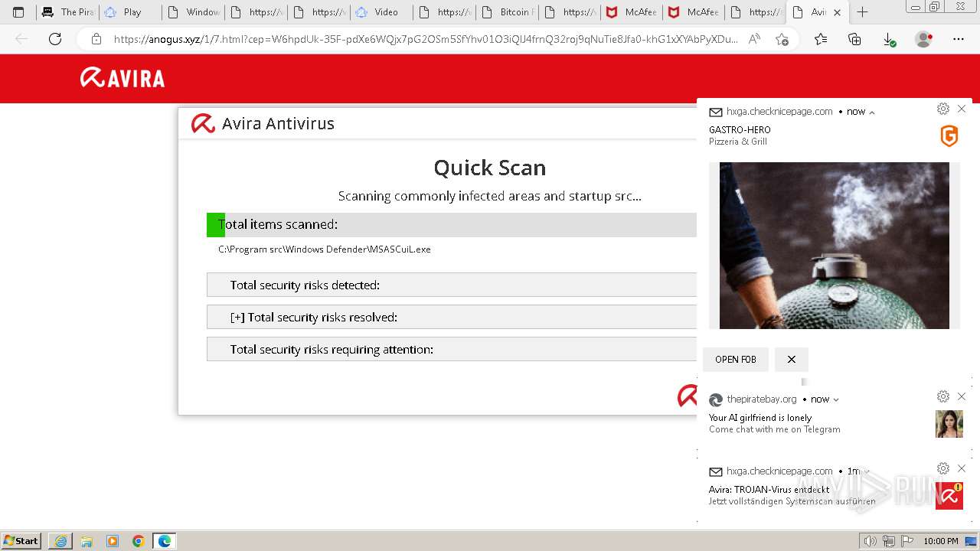Close the active Avira tab

837,12
